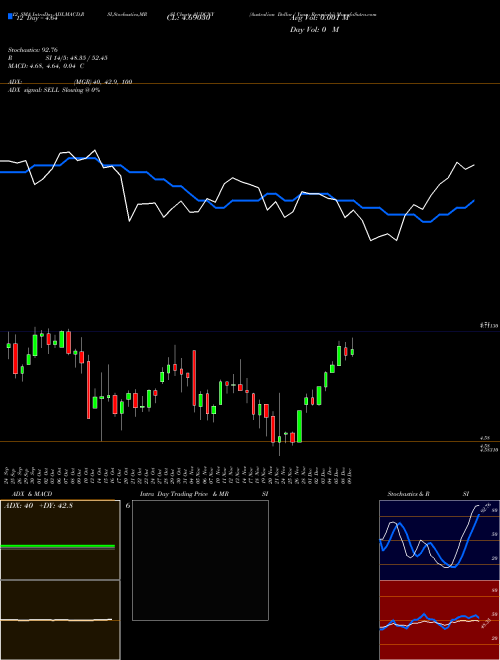The height and width of the screenshot is (660, 500).
Task: Click the green ADX line in ADX panel
Action: coord(58,546)
